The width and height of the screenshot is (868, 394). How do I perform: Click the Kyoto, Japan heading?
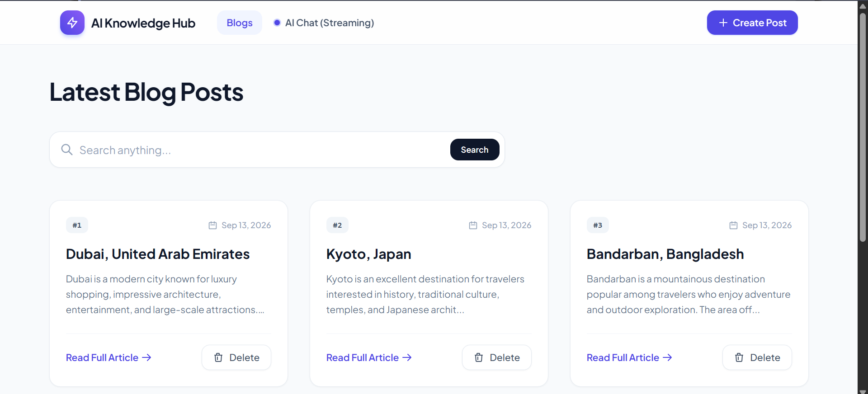point(369,254)
